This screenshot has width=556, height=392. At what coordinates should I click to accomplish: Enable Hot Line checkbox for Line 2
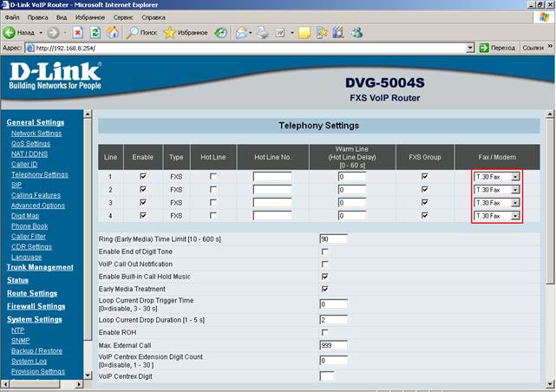click(x=213, y=189)
